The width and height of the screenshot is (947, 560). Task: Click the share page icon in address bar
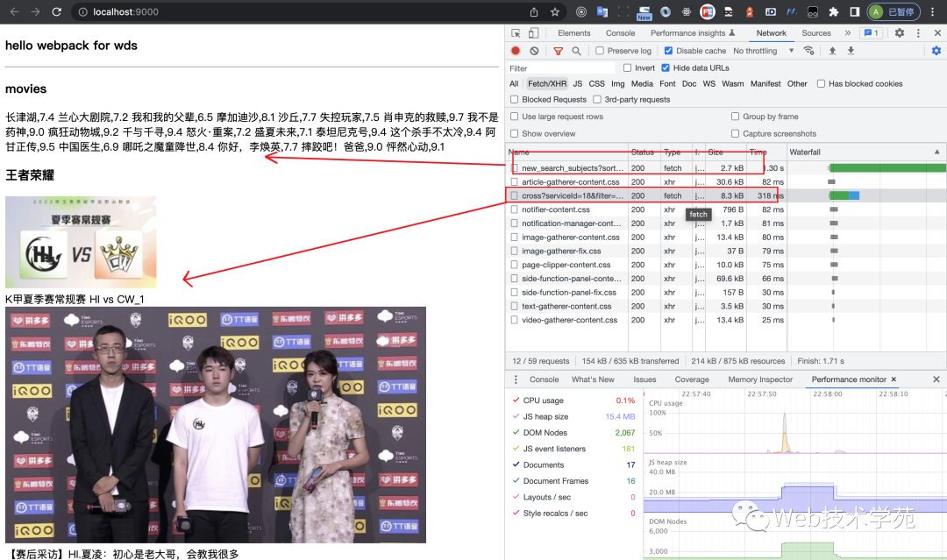pyautogui.click(x=534, y=11)
